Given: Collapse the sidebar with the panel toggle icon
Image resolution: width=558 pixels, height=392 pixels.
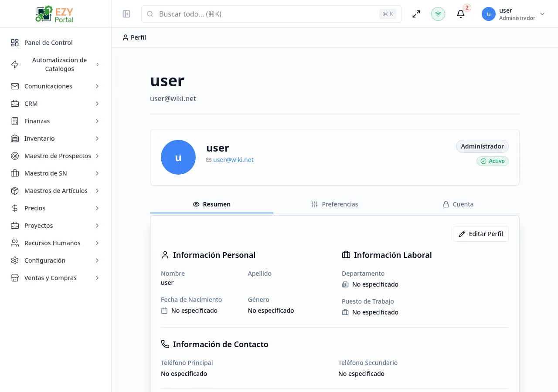Looking at the screenshot, I should point(126,14).
